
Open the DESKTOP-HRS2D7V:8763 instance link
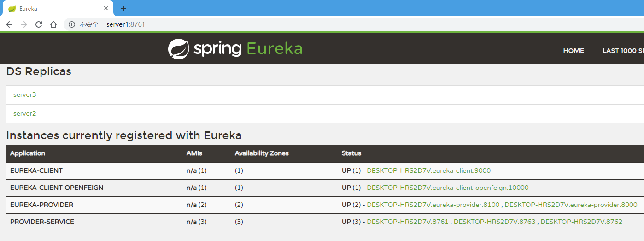tap(495, 222)
